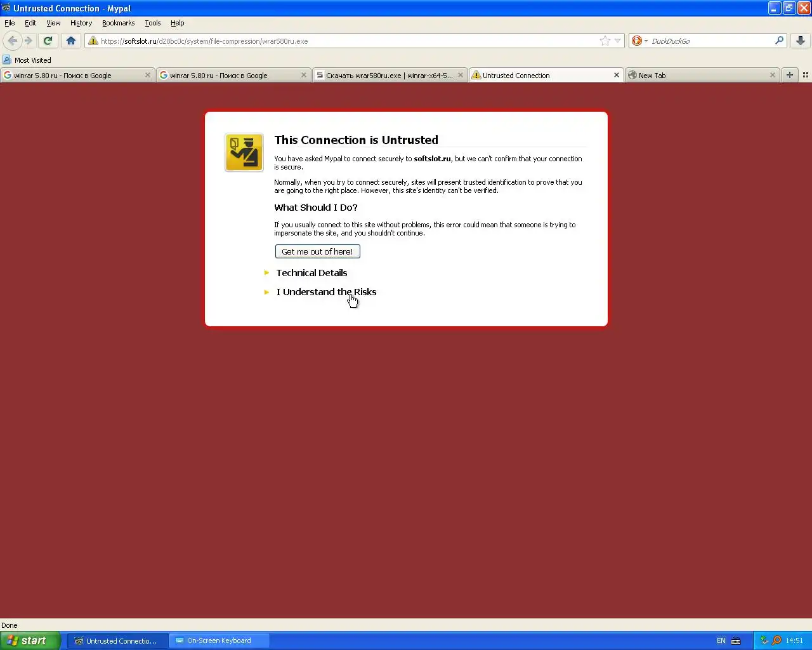Viewport: 812px width, 650px height.
Task: Open the Most Visited bookmarks folder
Action: (x=27, y=60)
